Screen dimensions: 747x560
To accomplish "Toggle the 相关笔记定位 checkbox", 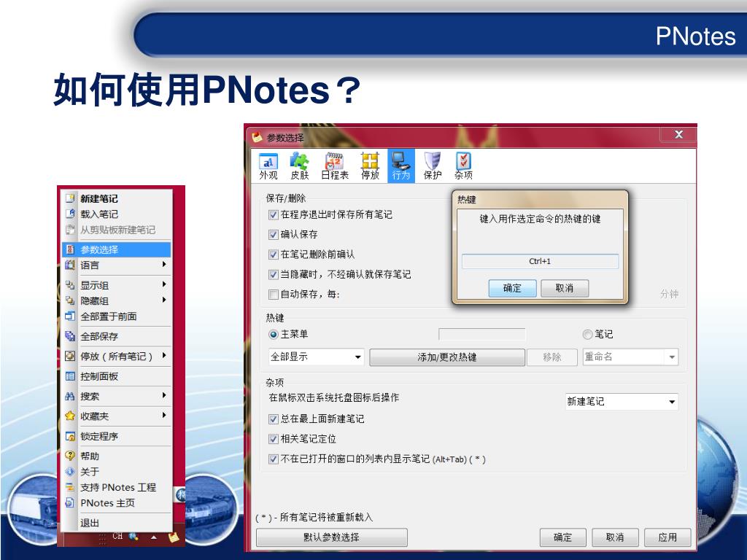I will tap(273, 439).
